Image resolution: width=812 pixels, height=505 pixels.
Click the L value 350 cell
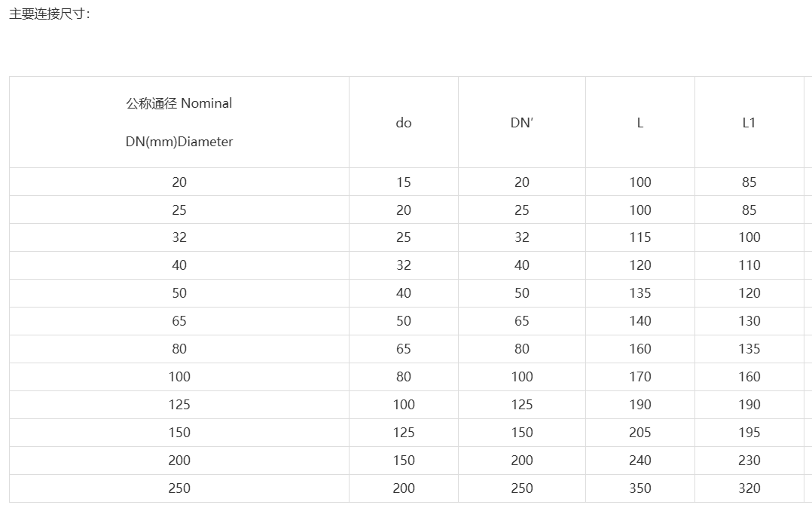pyautogui.click(x=640, y=488)
